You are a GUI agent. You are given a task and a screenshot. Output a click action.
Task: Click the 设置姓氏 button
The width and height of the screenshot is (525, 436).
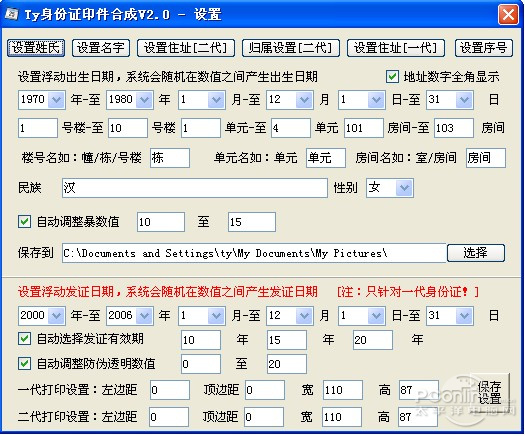[36, 48]
